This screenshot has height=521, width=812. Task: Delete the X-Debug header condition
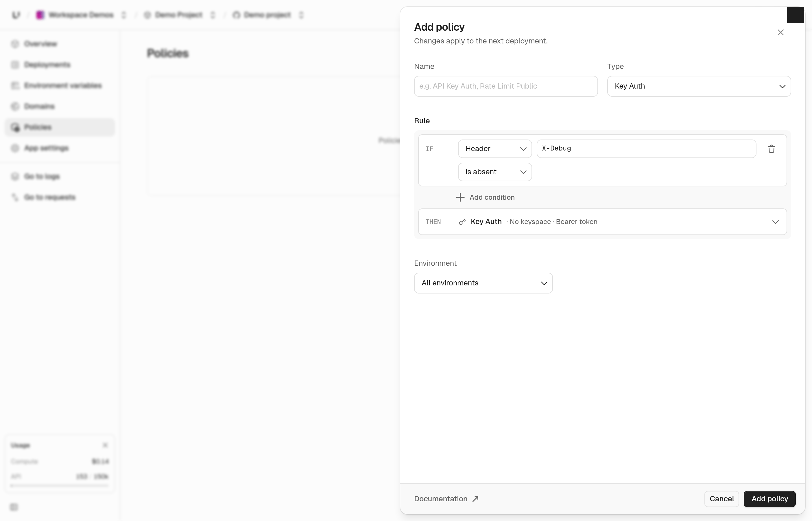[772, 149]
